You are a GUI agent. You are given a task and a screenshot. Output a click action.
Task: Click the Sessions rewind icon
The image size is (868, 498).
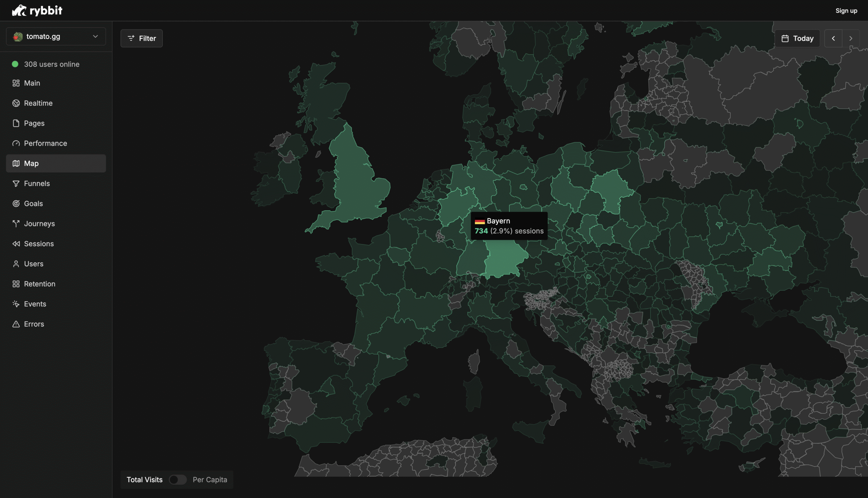16,244
